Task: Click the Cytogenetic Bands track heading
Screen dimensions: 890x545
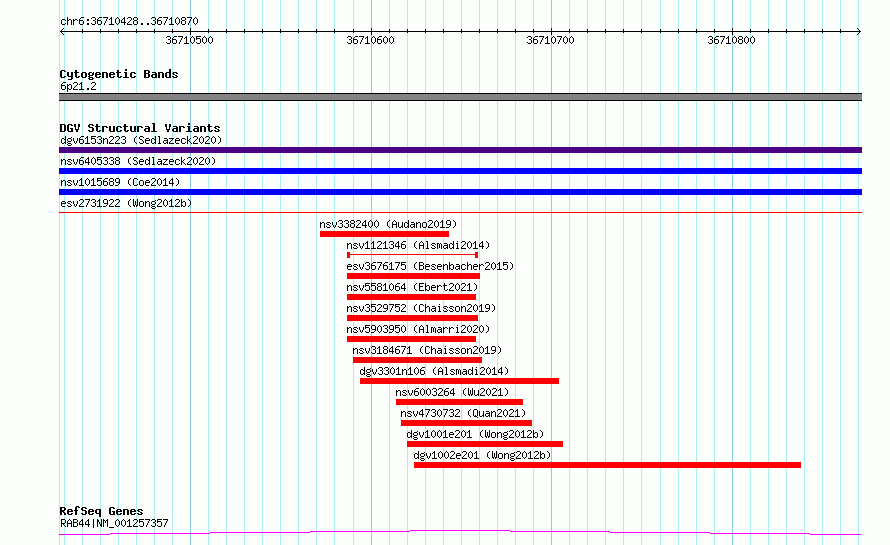Action: tap(119, 74)
